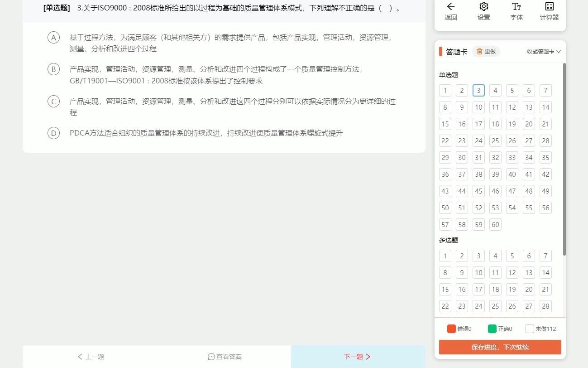
Task: Select answer option B radio circle
Action: (x=53, y=69)
